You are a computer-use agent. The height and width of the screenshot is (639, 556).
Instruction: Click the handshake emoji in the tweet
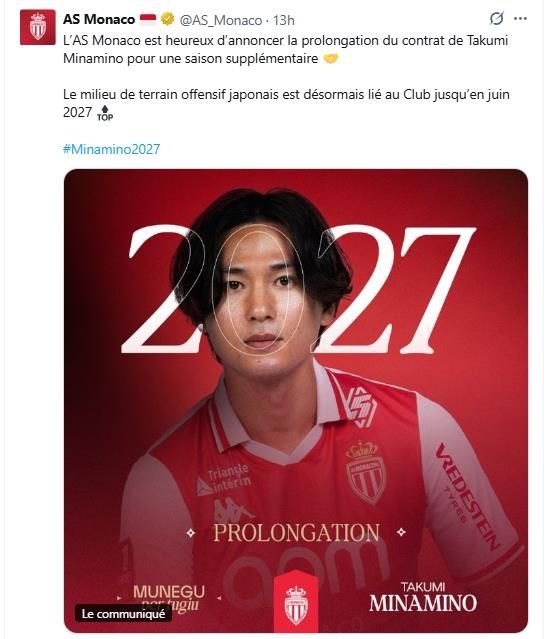coord(331,59)
